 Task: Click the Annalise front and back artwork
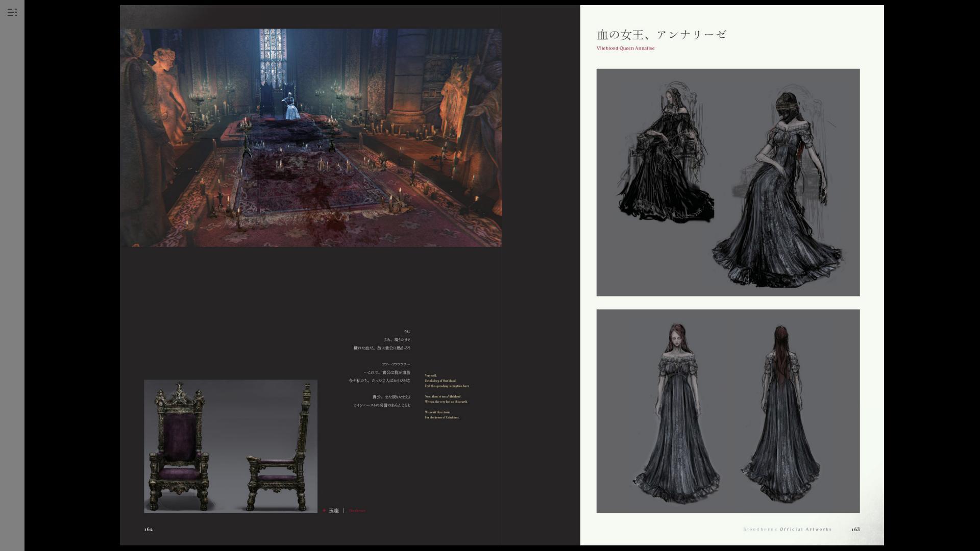click(728, 411)
